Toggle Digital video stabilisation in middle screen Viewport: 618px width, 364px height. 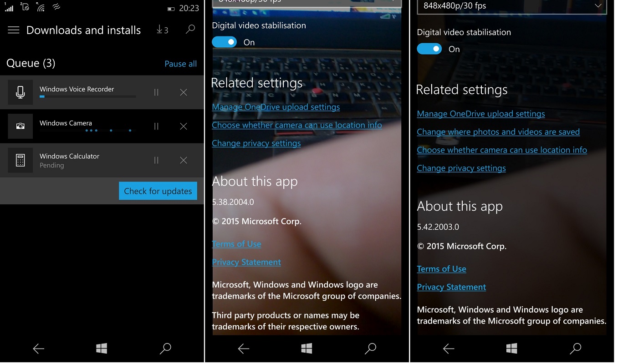225,42
